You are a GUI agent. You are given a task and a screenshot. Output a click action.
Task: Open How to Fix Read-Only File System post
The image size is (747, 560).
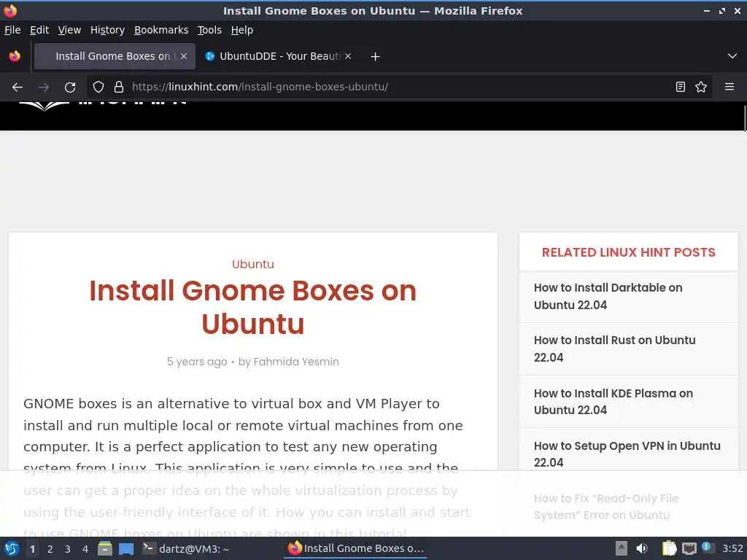pos(606,507)
